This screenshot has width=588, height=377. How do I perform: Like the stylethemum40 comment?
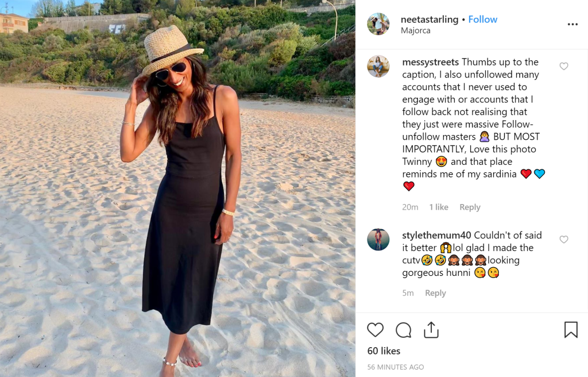click(x=564, y=240)
